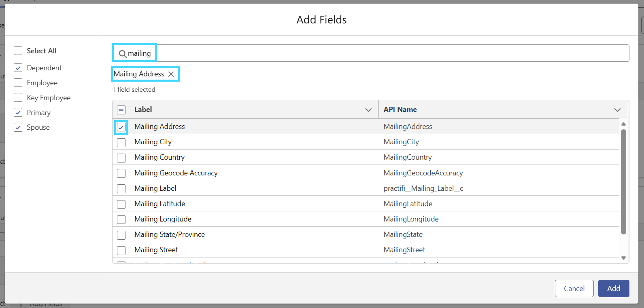The image size is (644, 308).
Task: Select the Mailing Geocode Accuracy checkbox
Action: click(121, 173)
